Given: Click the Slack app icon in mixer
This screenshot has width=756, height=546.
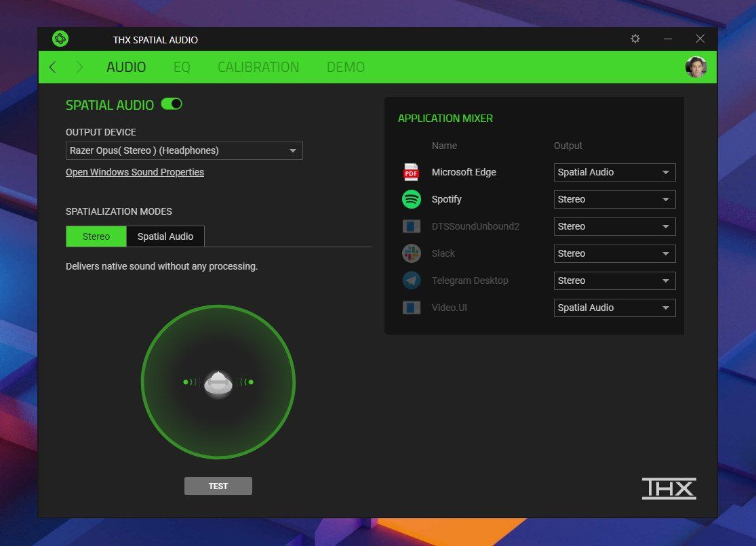Looking at the screenshot, I should (411, 253).
